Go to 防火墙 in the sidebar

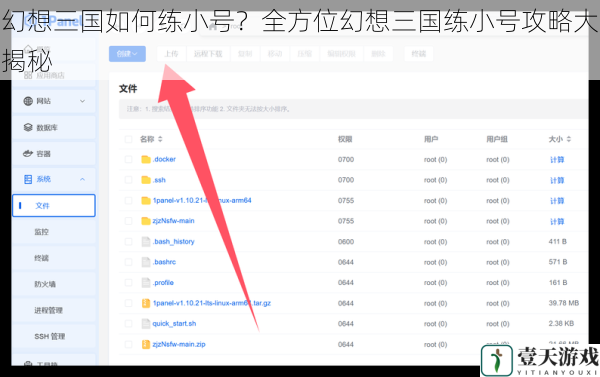click(x=45, y=284)
